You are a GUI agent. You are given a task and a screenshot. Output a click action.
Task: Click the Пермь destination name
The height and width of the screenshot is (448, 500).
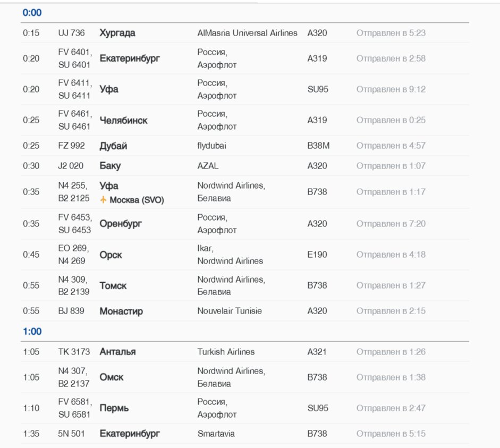(114, 408)
